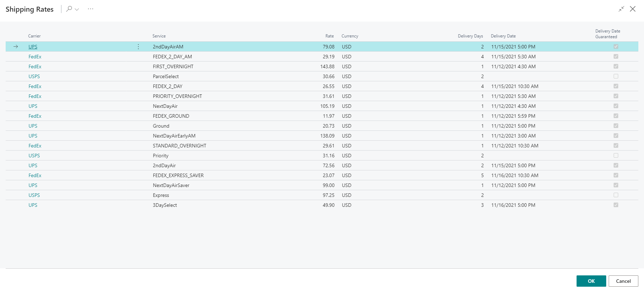Sort by the Currency column header
The width and height of the screenshot is (644, 292).
350,36
